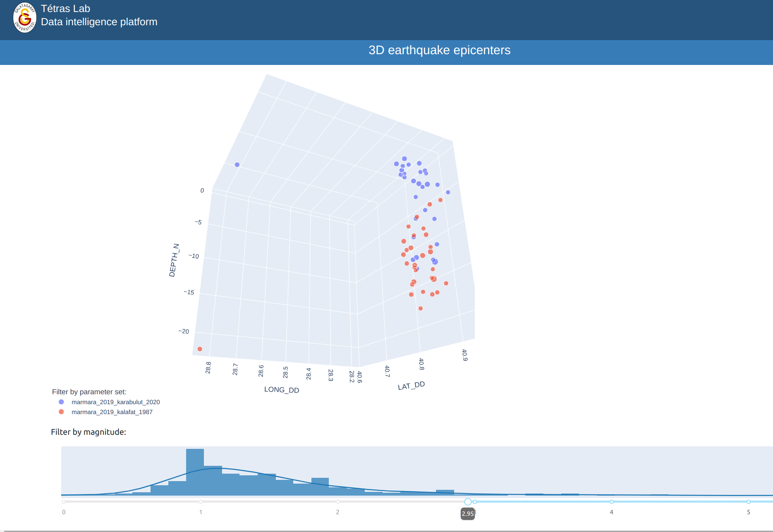
Task: Click the LONG_DD axis label
Action: coord(282,390)
